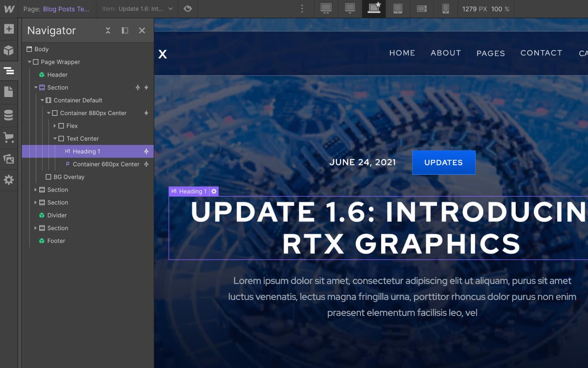Open Heading 1 settings gear on canvas
The height and width of the screenshot is (368, 588).
tap(214, 191)
